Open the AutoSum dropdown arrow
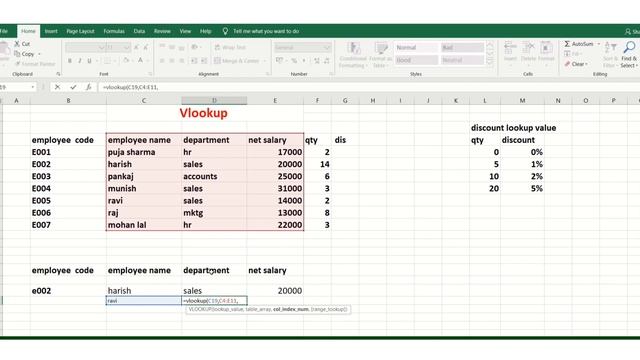 [599, 44]
